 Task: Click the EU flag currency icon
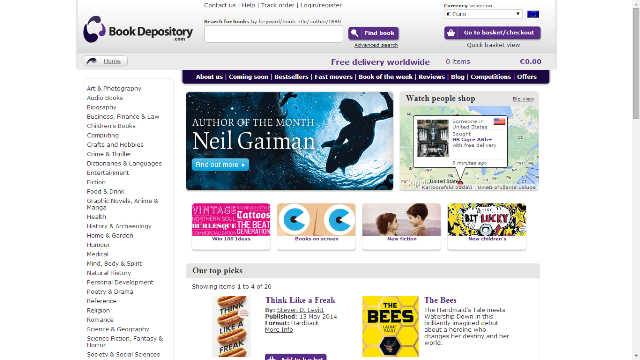[x=533, y=14]
